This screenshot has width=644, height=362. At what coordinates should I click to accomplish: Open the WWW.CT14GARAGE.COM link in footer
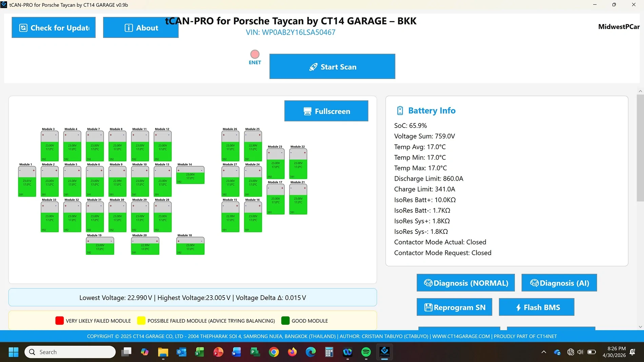(x=461, y=336)
